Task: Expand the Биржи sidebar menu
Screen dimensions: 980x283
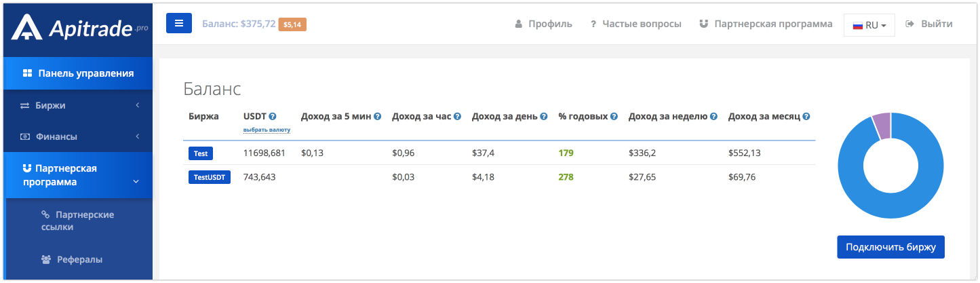Action: tap(76, 105)
